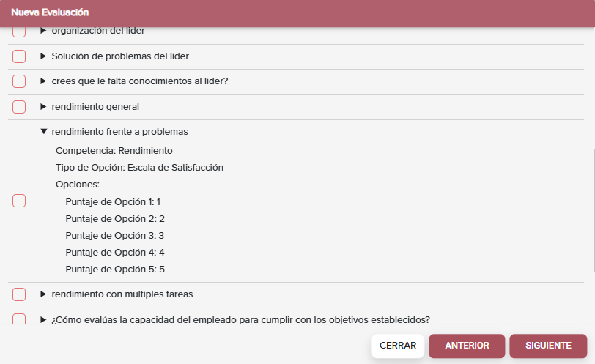Click the 'rendimiento frente a problemas' title text
This screenshot has height=364, width=595.
120,132
